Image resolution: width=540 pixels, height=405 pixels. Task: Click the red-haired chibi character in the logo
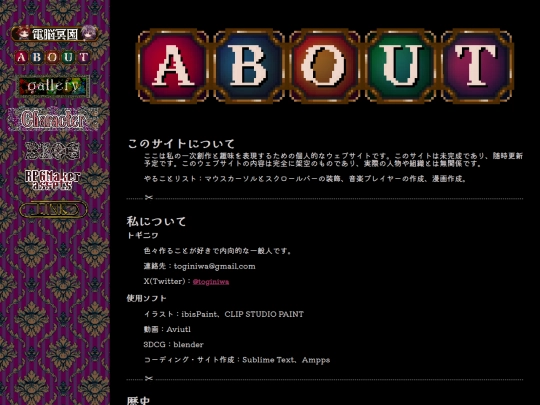pyautogui.click(x=23, y=33)
